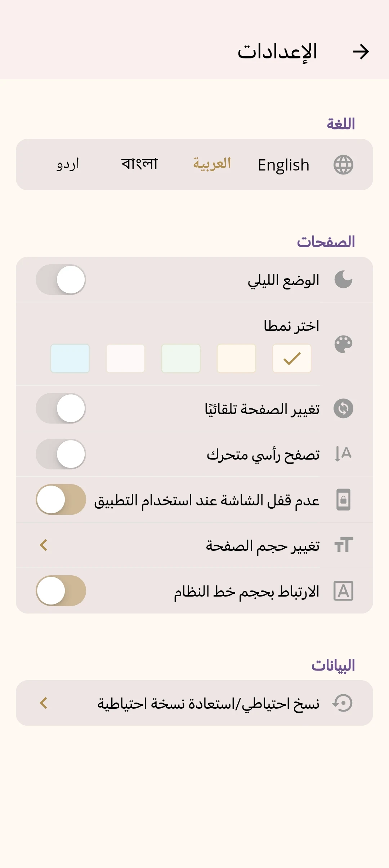Click the palette theme icon
This screenshot has height=868, width=389.
[343, 344]
